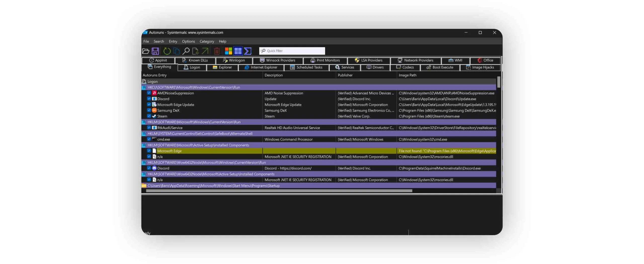Click the sigma VirusTotal toolbar icon
This screenshot has width=644, height=264.
[248, 51]
